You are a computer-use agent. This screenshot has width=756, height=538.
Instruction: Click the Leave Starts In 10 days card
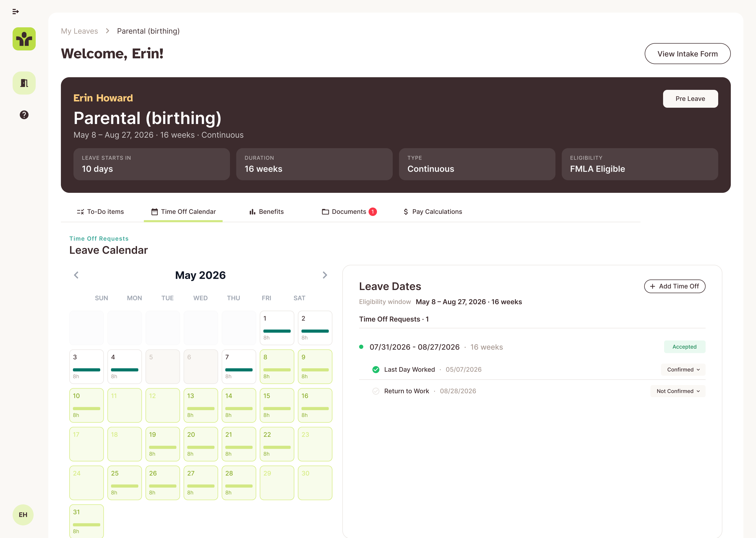pyautogui.click(x=152, y=164)
